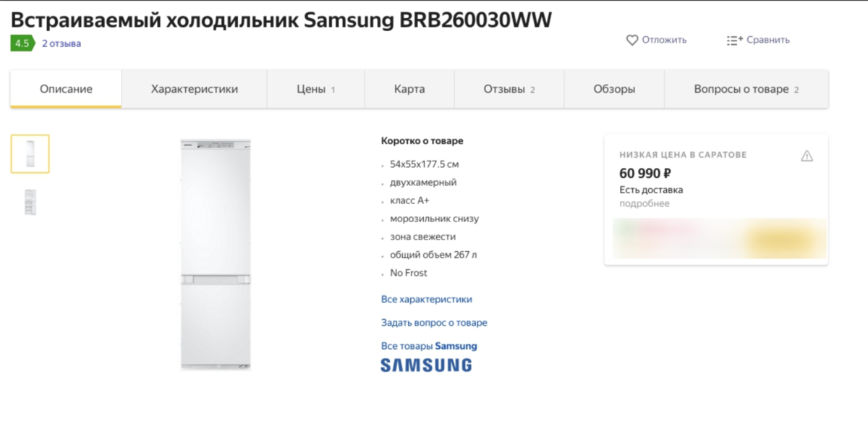Click the Samsung brand logo
Image resolution: width=868 pixels, height=427 pixels.
tap(426, 365)
